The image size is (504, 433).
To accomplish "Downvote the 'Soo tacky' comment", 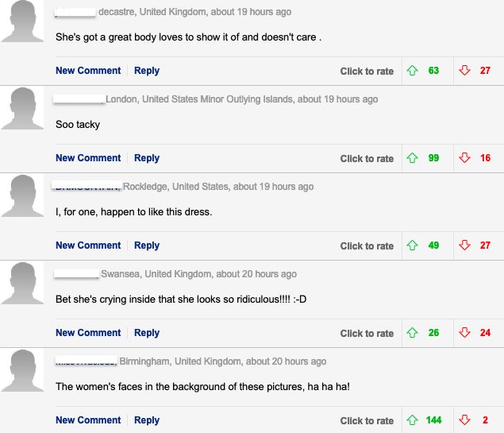I will (465, 158).
